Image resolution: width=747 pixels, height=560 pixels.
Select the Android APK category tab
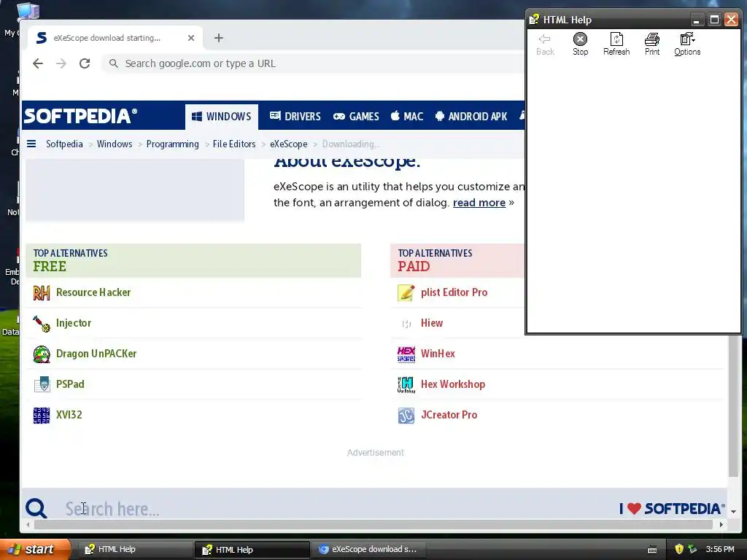471,117
